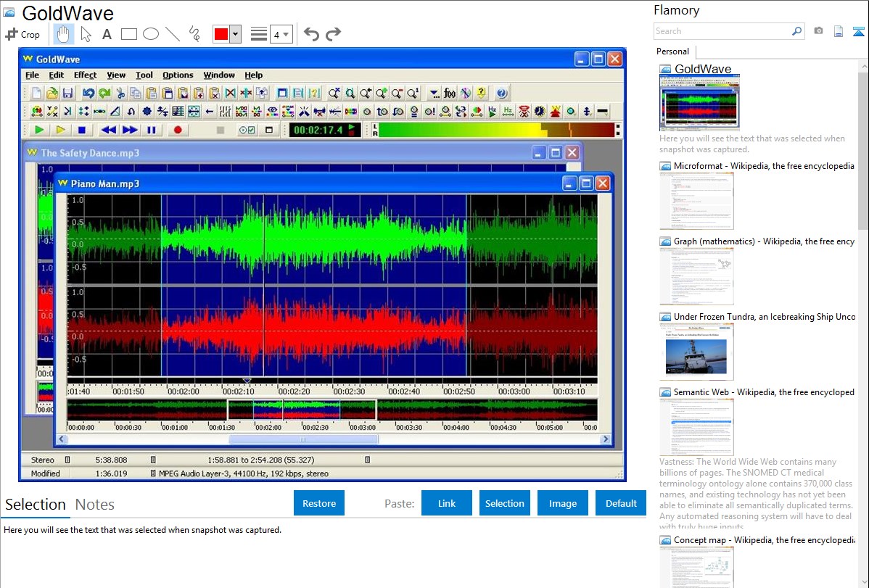Click the Image paste button
This screenshot has height=588, width=869.
pos(562,503)
